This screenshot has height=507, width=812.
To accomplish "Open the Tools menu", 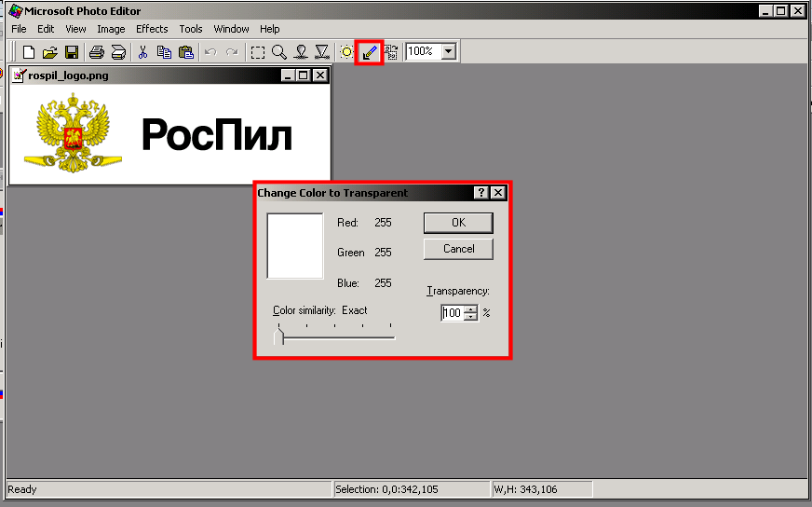I will [191, 29].
